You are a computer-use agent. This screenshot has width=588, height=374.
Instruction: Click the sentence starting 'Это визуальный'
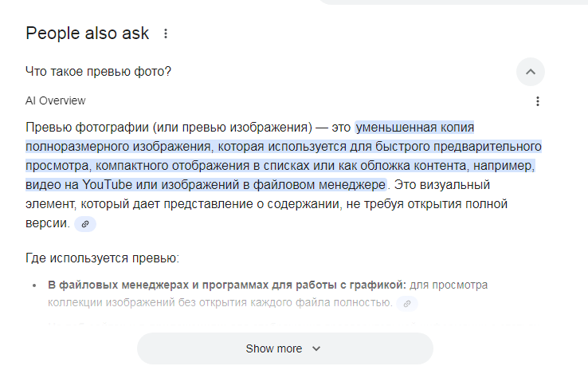(x=444, y=185)
